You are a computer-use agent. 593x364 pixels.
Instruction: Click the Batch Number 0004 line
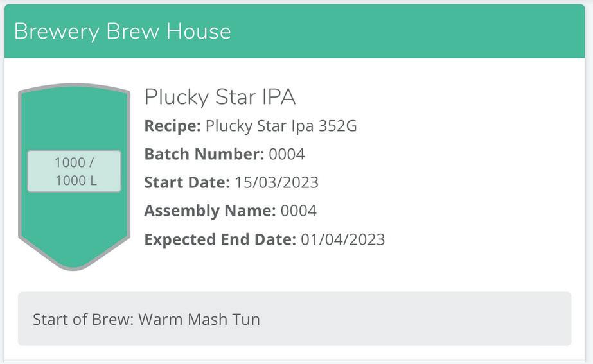(225, 154)
